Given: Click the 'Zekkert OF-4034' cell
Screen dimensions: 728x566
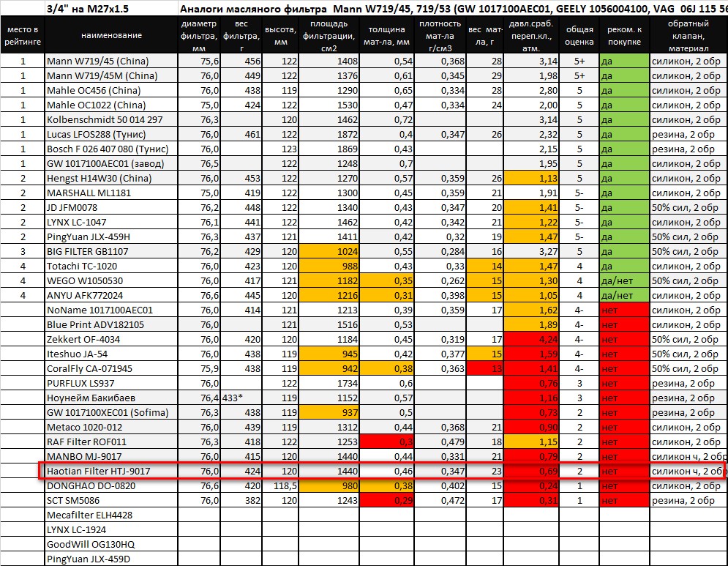Looking at the screenshot, I should tap(111, 339).
